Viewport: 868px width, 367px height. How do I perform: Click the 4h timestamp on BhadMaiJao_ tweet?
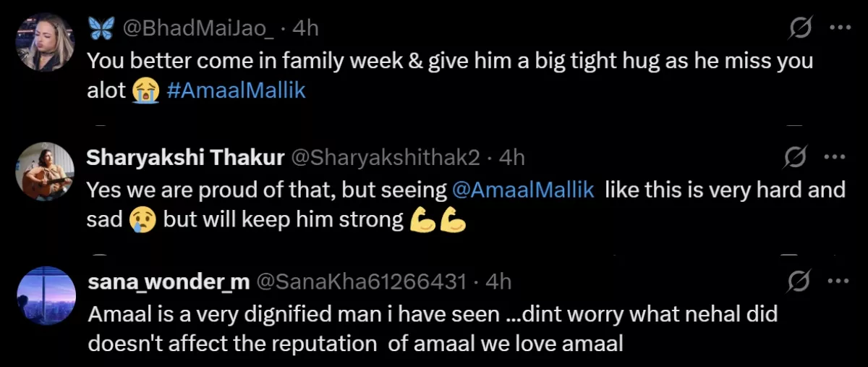pos(305,28)
